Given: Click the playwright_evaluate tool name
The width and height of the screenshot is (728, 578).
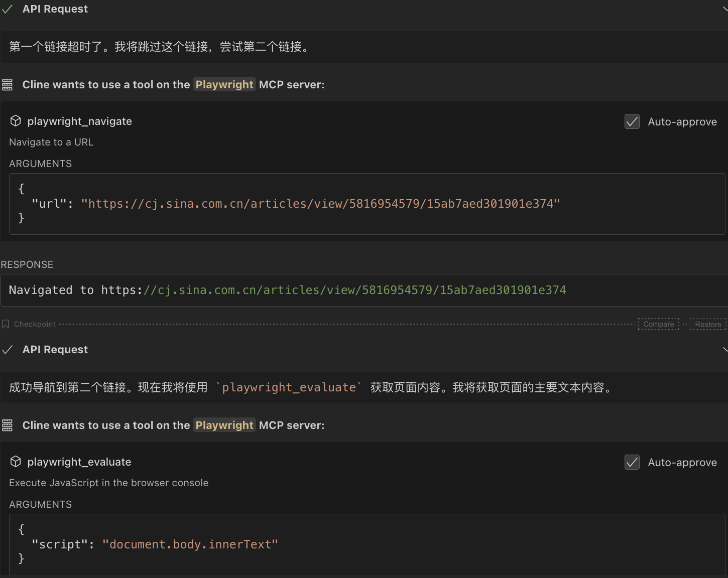Looking at the screenshot, I should [x=79, y=462].
